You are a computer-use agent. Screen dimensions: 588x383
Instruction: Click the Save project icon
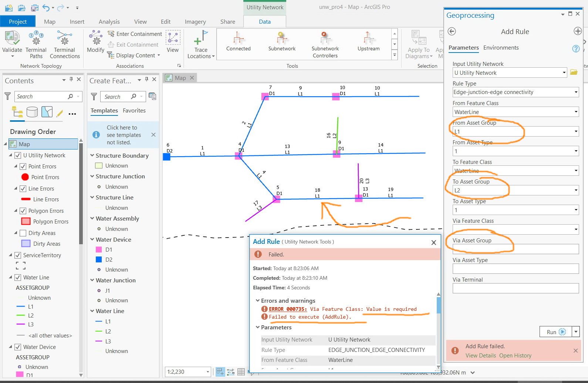(34, 7)
